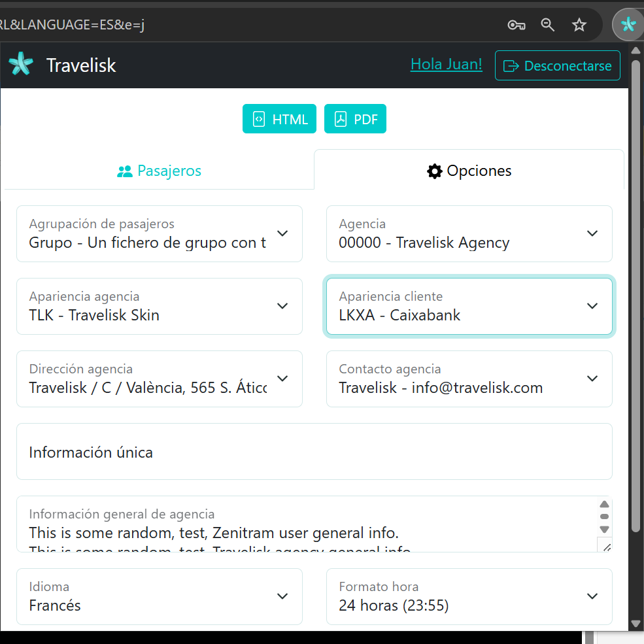The image size is (644, 644).
Task: Switch to the Pasajeros tab
Action: click(x=159, y=171)
